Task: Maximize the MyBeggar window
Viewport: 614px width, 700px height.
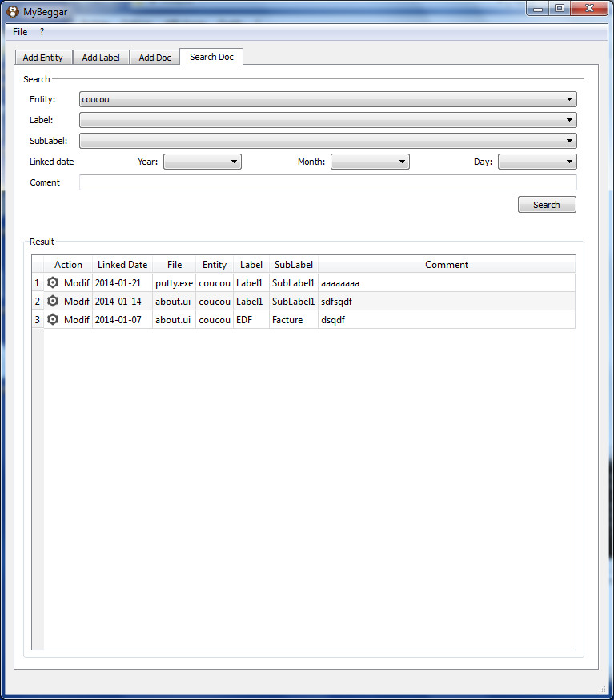Action: click(x=560, y=9)
